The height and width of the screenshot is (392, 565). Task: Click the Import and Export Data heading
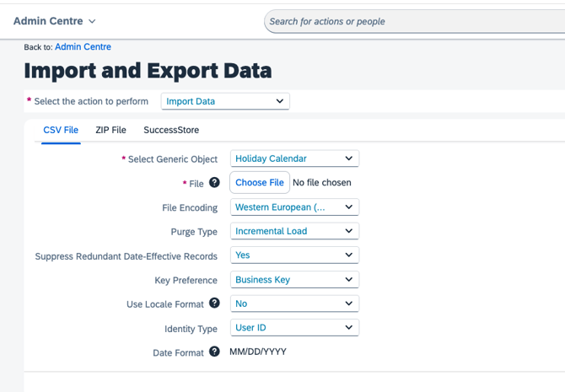148,71
